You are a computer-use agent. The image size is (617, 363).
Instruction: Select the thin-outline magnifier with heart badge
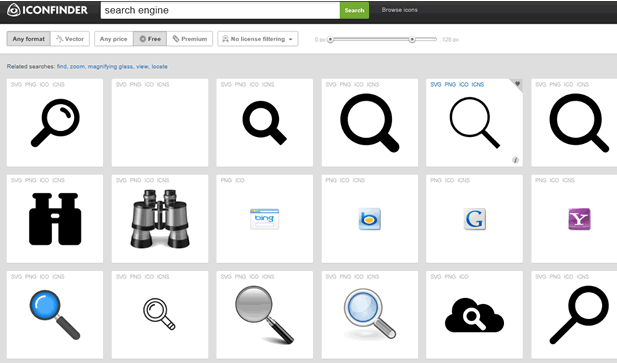[x=475, y=123]
